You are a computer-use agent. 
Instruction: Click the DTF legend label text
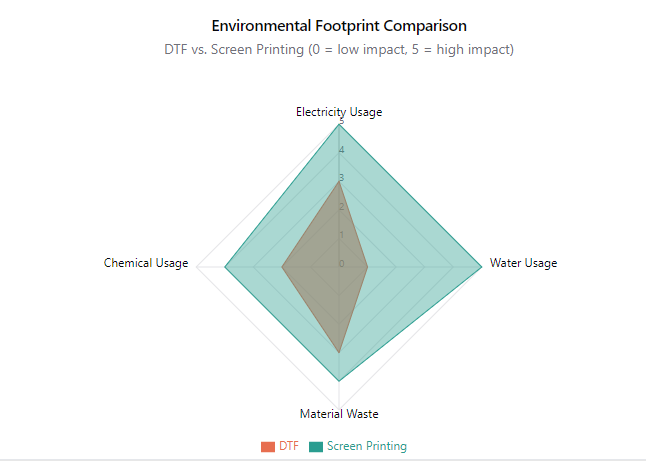(x=289, y=446)
